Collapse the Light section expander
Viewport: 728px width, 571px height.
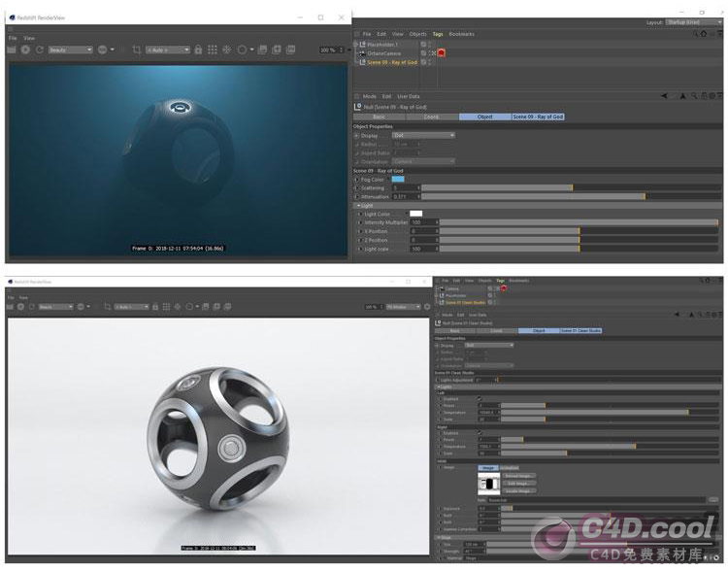(x=358, y=205)
